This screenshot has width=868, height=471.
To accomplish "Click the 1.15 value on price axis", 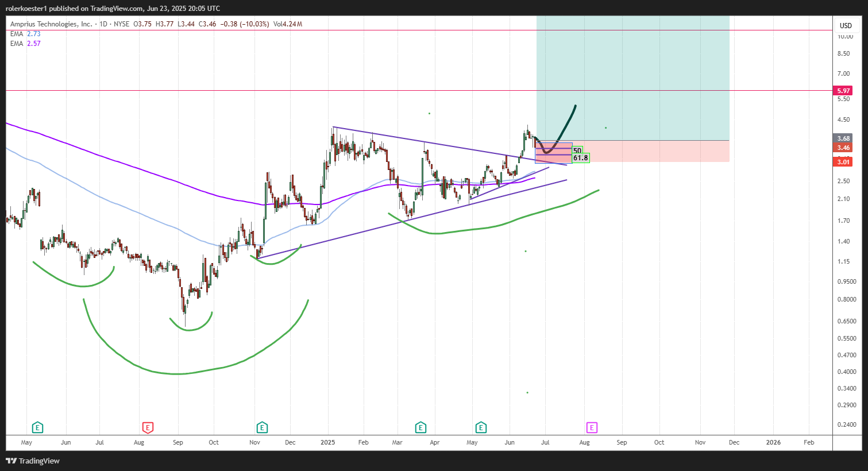I will tap(844, 261).
